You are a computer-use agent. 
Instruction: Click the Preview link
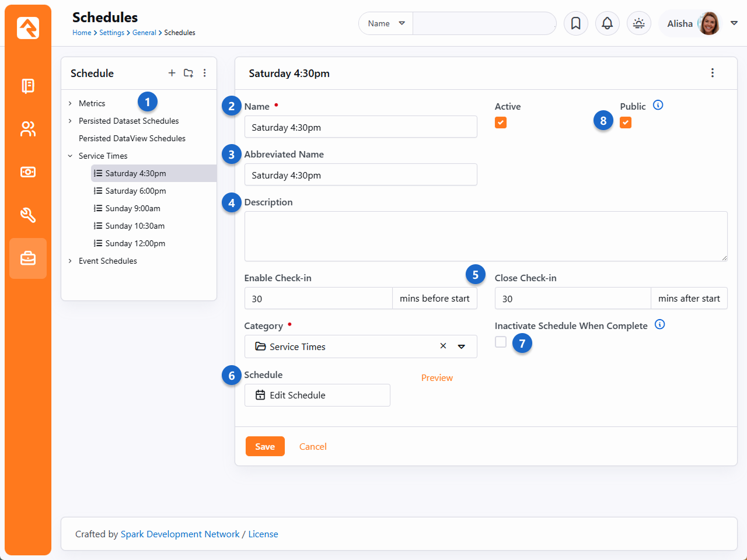[x=437, y=378]
